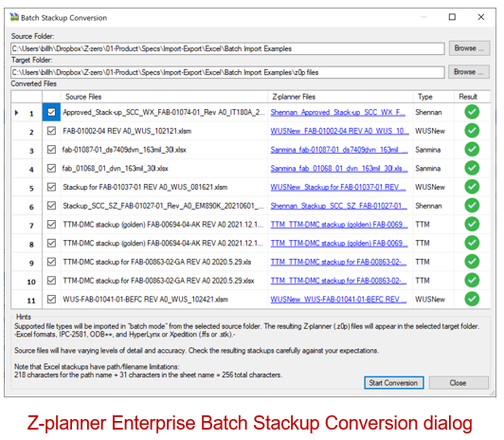Image resolution: width=504 pixels, height=440 pixels.
Task: Click the green result checkmark in row 5
Action: tap(472, 187)
